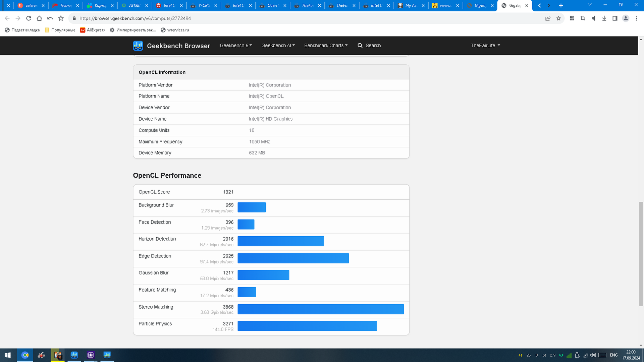The height and width of the screenshot is (362, 644).
Task: Close the active Gigabyte tab
Action: click(x=527, y=5)
